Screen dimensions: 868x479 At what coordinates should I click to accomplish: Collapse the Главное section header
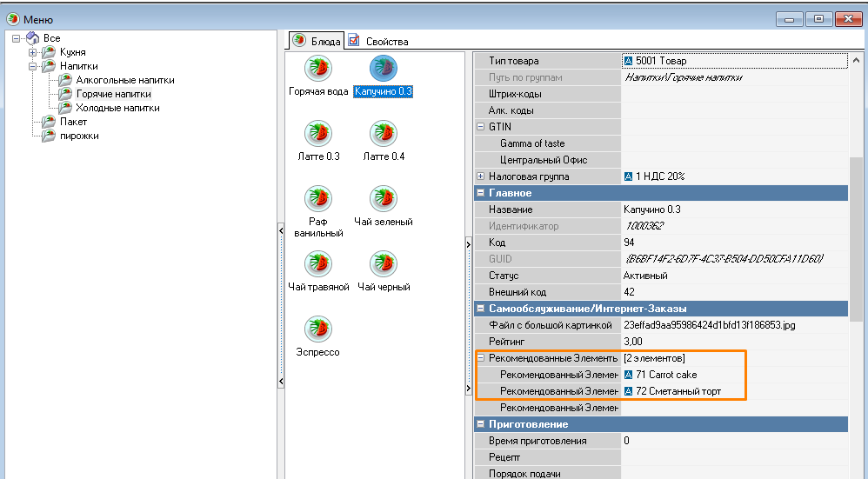[480, 193]
